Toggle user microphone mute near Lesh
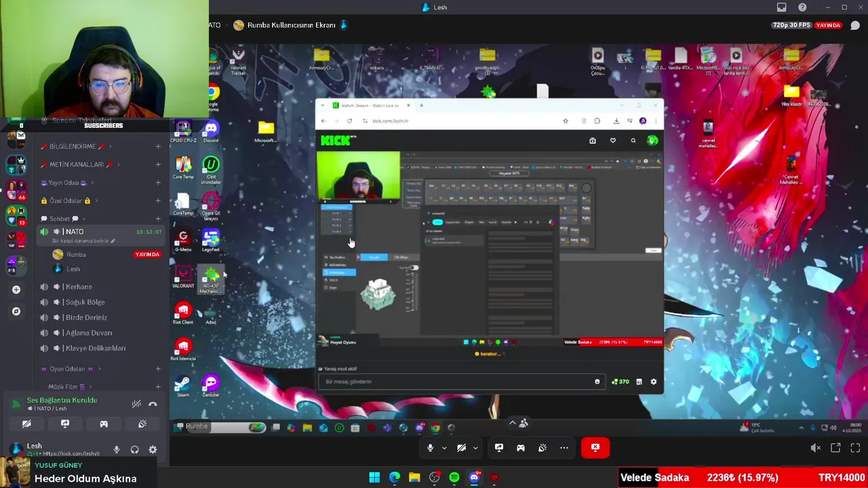 [x=117, y=449]
